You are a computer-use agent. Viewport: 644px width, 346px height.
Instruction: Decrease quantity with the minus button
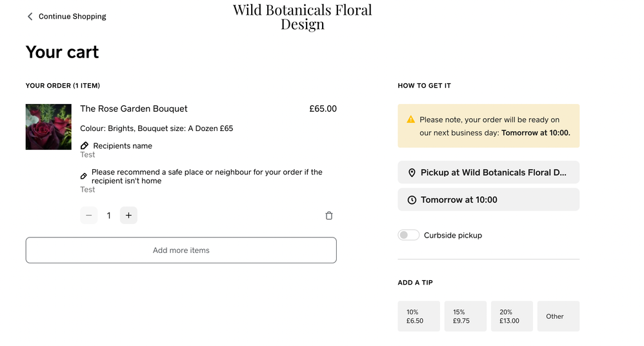tap(89, 216)
